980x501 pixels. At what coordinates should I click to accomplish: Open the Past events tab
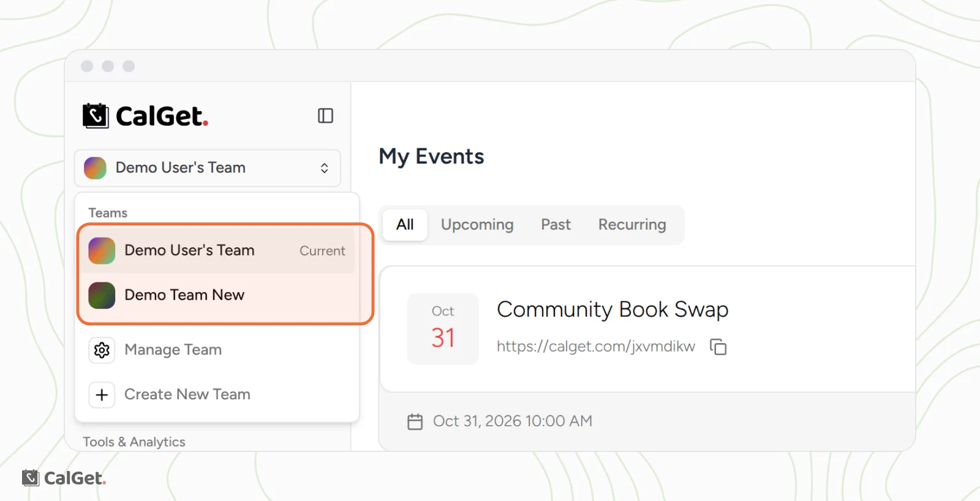point(556,225)
